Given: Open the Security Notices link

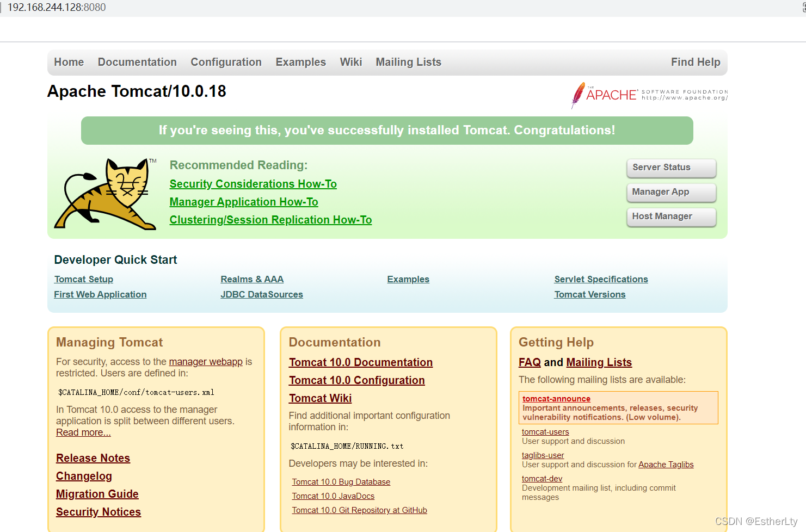Looking at the screenshot, I should click(x=99, y=512).
